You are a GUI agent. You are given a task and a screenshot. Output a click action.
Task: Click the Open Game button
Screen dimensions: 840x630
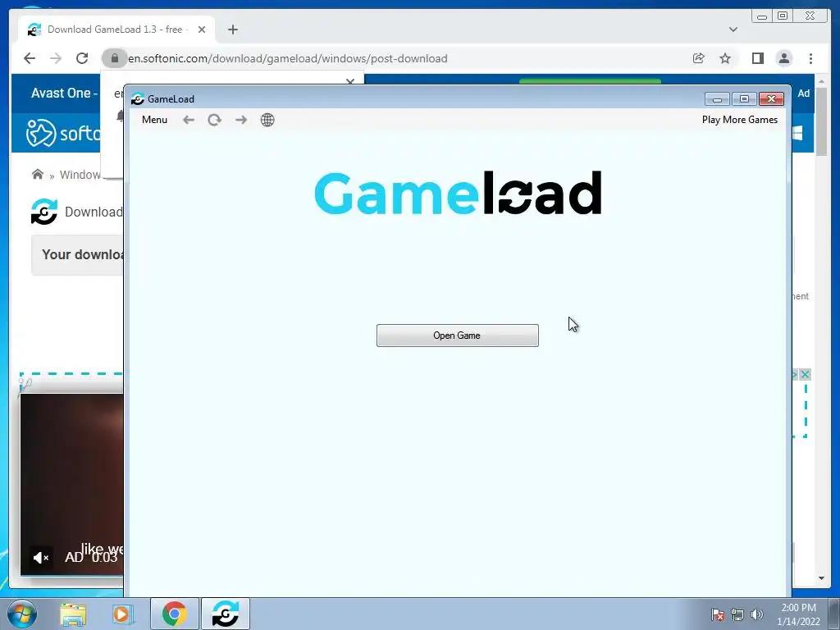pyautogui.click(x=458, y=336)
